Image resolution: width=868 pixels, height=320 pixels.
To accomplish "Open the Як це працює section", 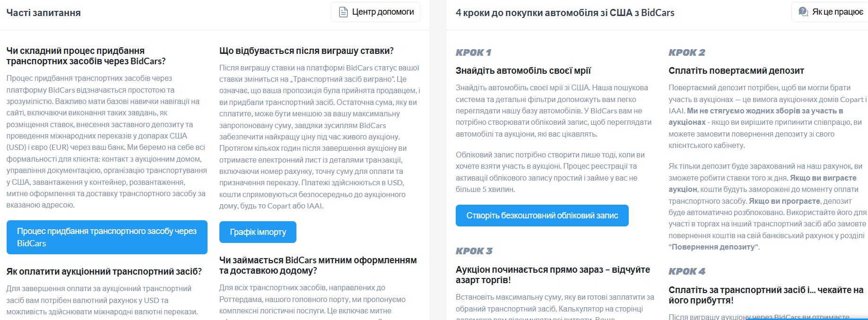I will pos(831,12).
